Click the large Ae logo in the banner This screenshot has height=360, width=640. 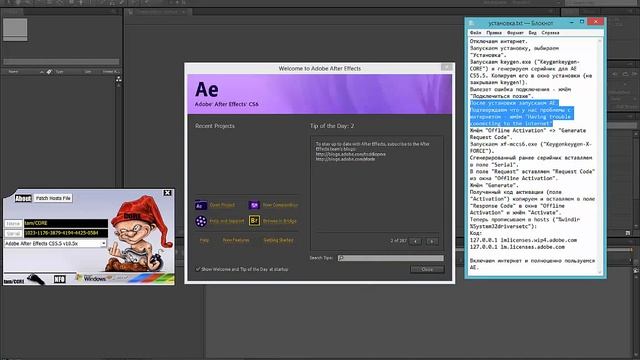point(207,90)
